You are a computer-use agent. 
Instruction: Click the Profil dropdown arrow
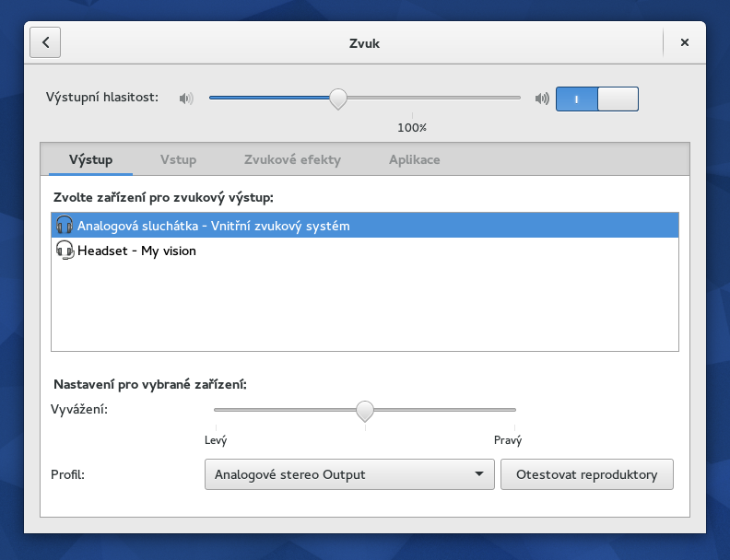coord(479,474)
